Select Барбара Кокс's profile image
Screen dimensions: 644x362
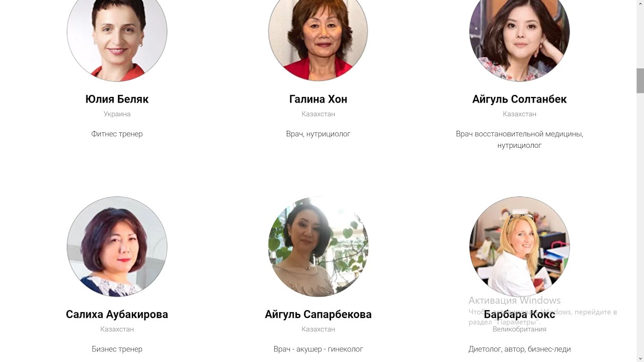click(520, 246)
